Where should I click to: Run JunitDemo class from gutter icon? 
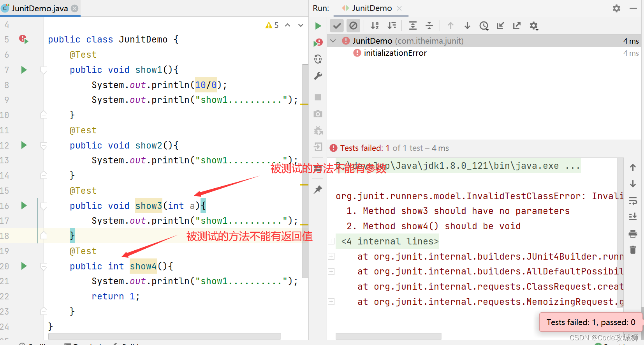click(24, 39)
